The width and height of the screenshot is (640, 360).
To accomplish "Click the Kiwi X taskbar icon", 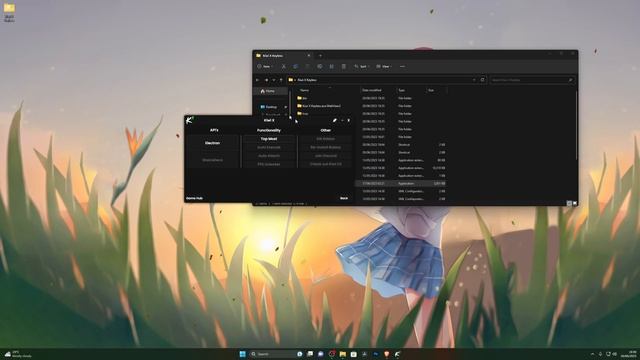I will (397, 354).
